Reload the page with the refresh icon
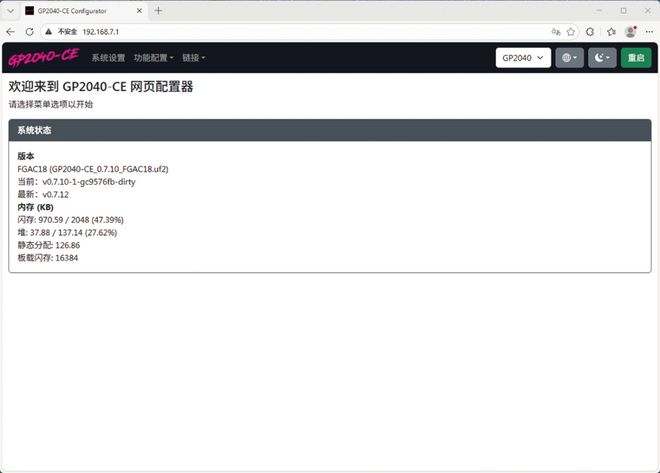 (x=29, y=32)
